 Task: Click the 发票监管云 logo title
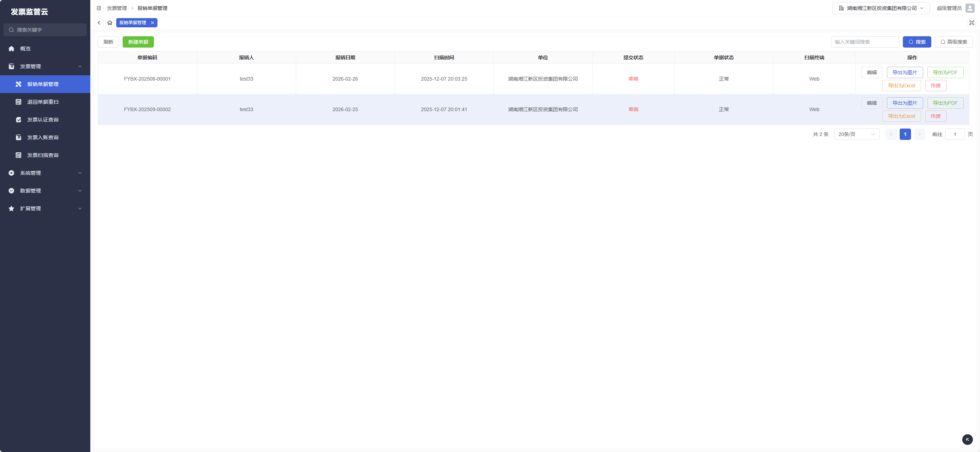pyautogui.click(x=29, y=12)
